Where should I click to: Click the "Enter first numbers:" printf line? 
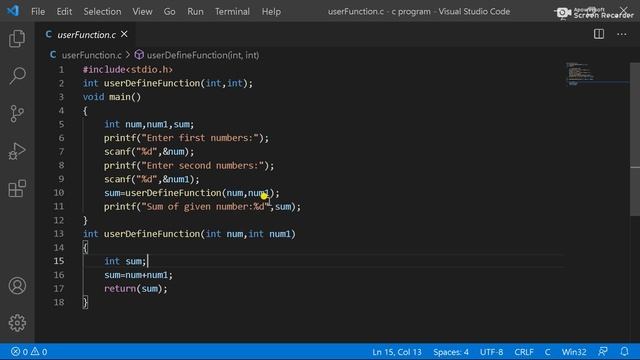tap(187, 138)
